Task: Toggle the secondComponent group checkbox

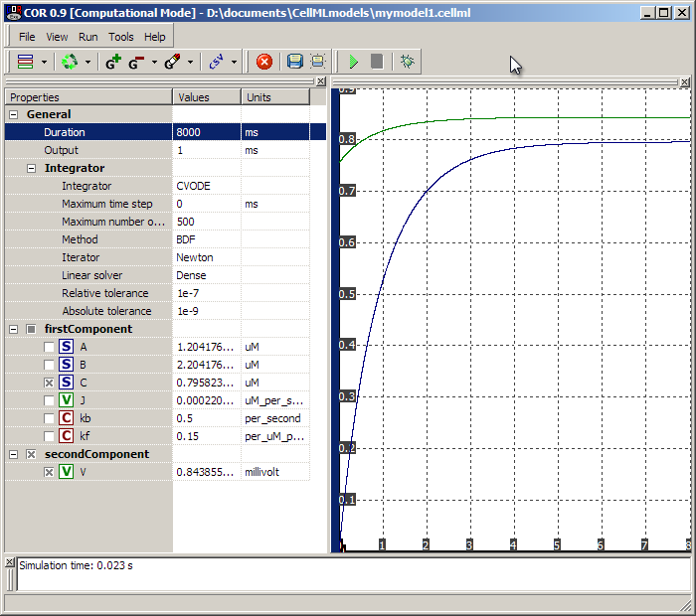Action: [x=31, y=454]
